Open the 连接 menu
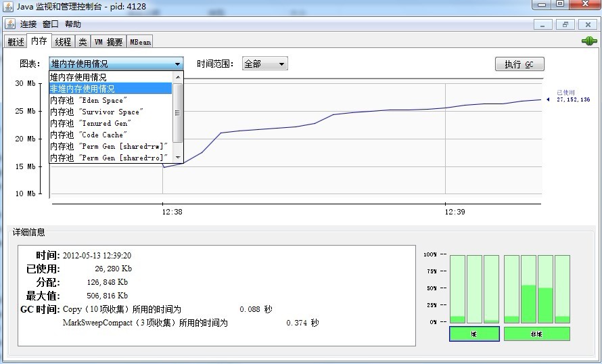602x364 pixels. coord(28,24)
